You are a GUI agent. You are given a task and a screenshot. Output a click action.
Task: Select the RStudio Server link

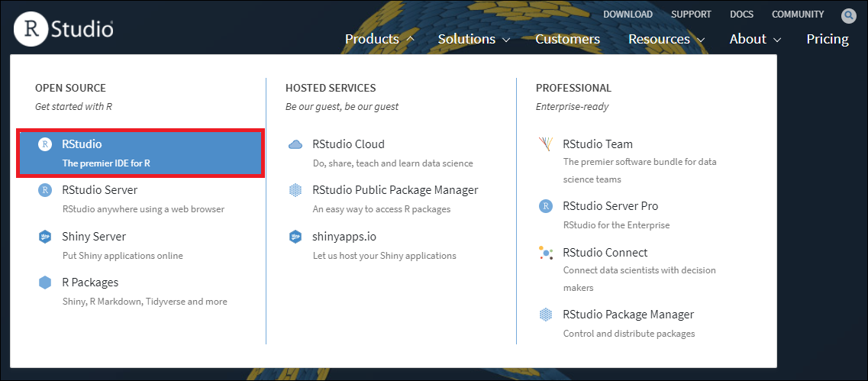pos(100,190)
